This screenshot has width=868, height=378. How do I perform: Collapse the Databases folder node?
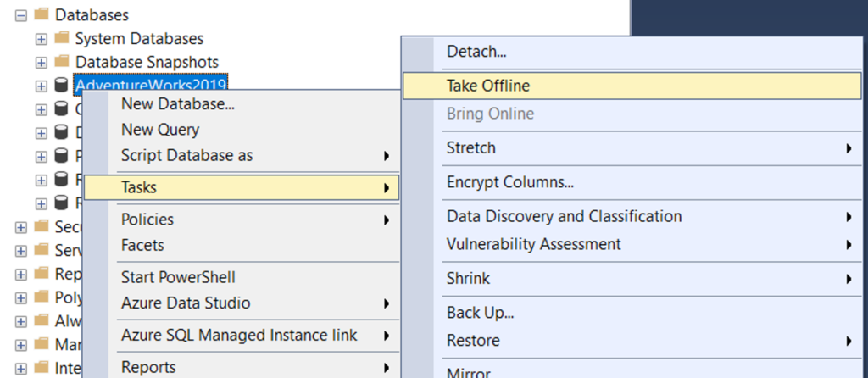pos(21,15)
